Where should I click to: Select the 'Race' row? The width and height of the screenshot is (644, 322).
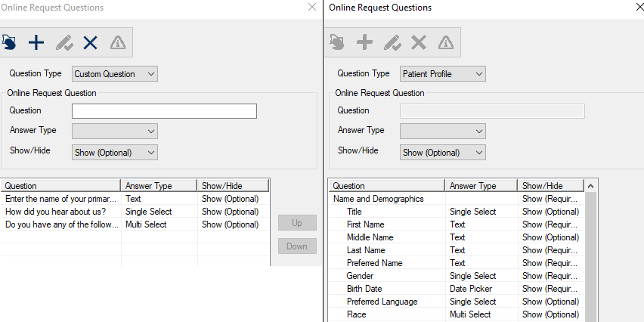pyautogui.click(x=457, y=314)
